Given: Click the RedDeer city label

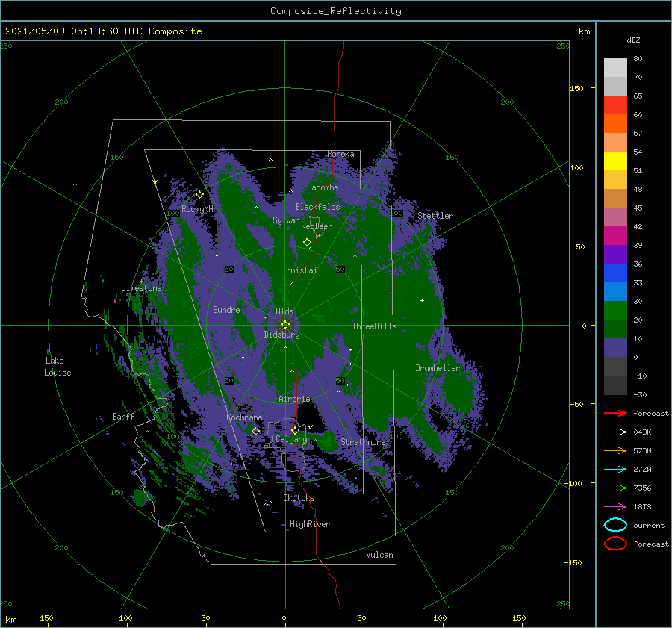Looking at the screenshot, I should 317,226.
